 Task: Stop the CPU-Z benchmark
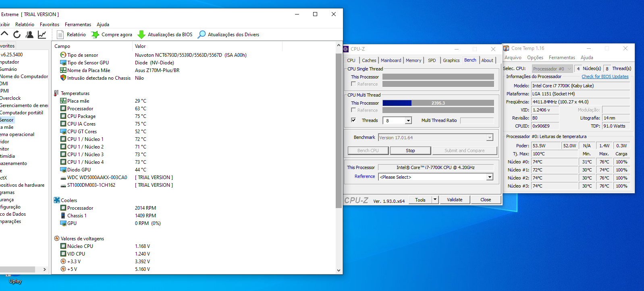point(410,151)
